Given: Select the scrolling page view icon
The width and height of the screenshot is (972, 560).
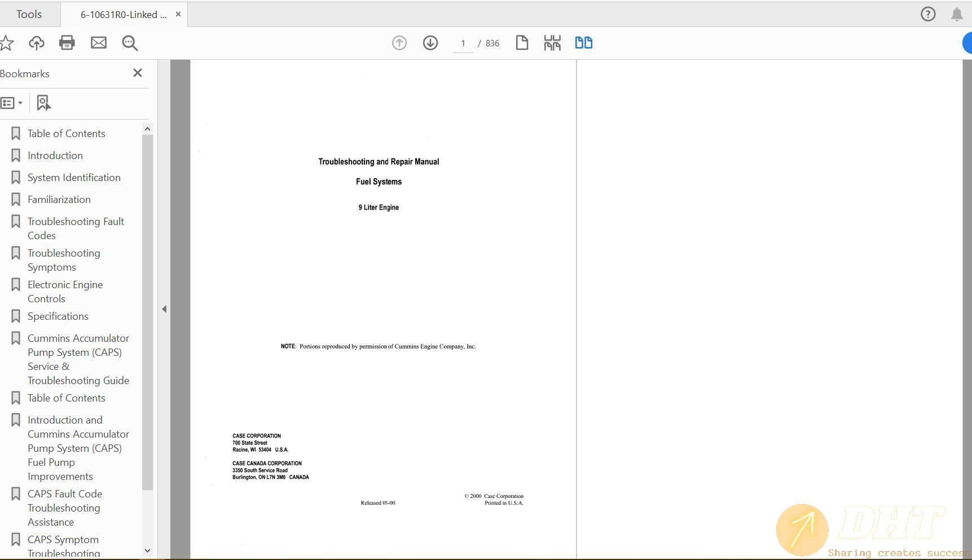Looking at the screenshot, I should tap(552, 43).
